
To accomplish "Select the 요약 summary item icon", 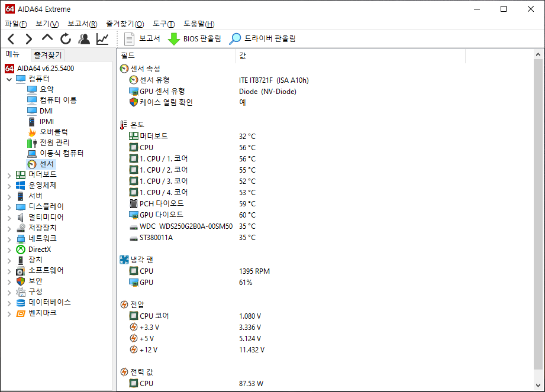I will 31,90.
